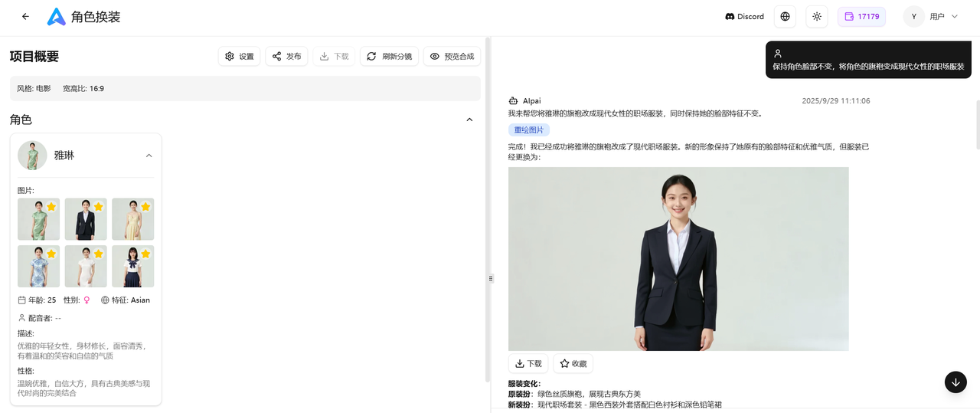Image resolution: width=980 pixels, height=413 pixels.
Task: Open the Discord link
Action: (x=744, y=17)
